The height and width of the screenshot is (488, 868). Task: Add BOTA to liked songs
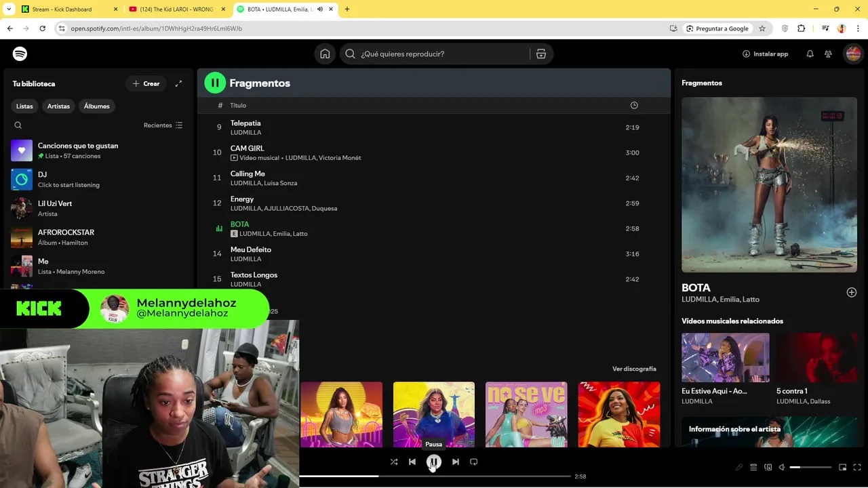click(x=852, y=292)
